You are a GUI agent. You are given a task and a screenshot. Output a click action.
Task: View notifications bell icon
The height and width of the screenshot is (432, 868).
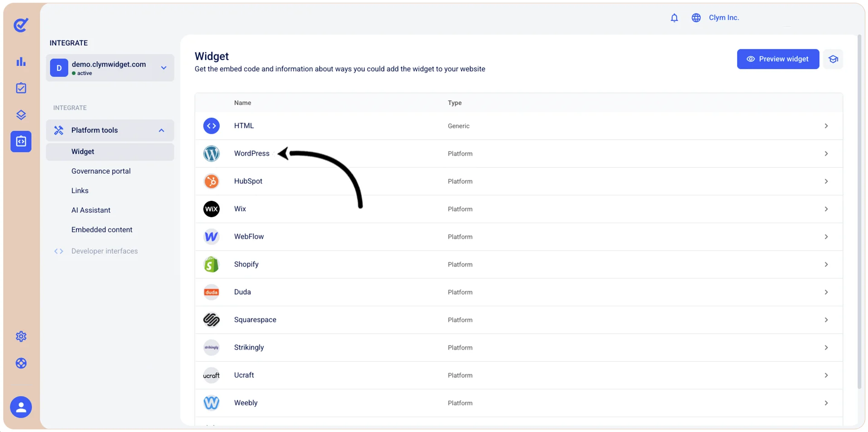tap(674, 18)
